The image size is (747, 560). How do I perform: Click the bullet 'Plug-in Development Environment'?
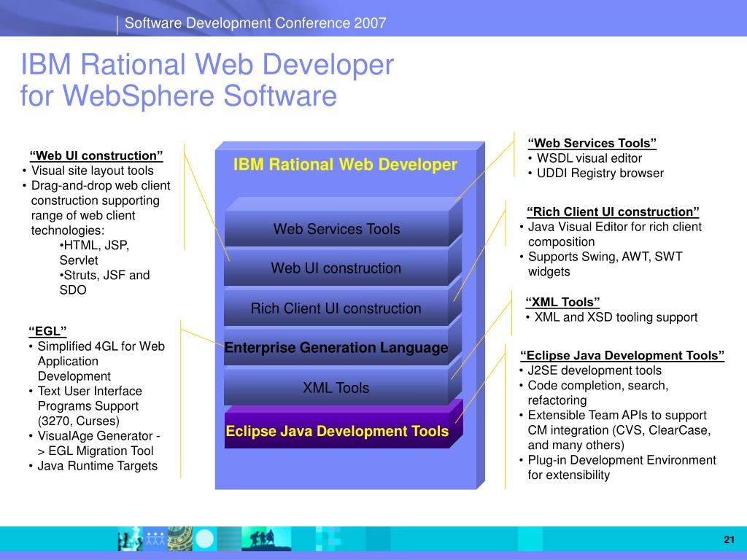click(622, 460)
